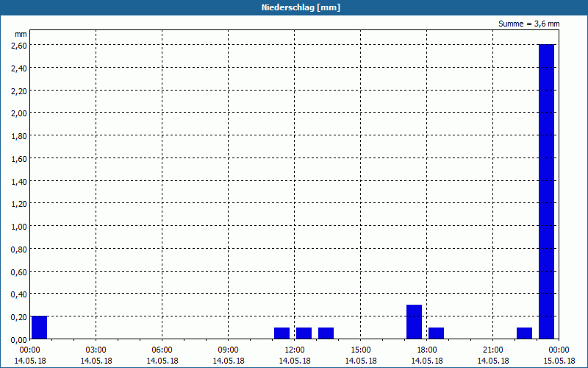Click the 21:00 time label
The width and height of the screenshot is (588, 368).
[492, 350]
